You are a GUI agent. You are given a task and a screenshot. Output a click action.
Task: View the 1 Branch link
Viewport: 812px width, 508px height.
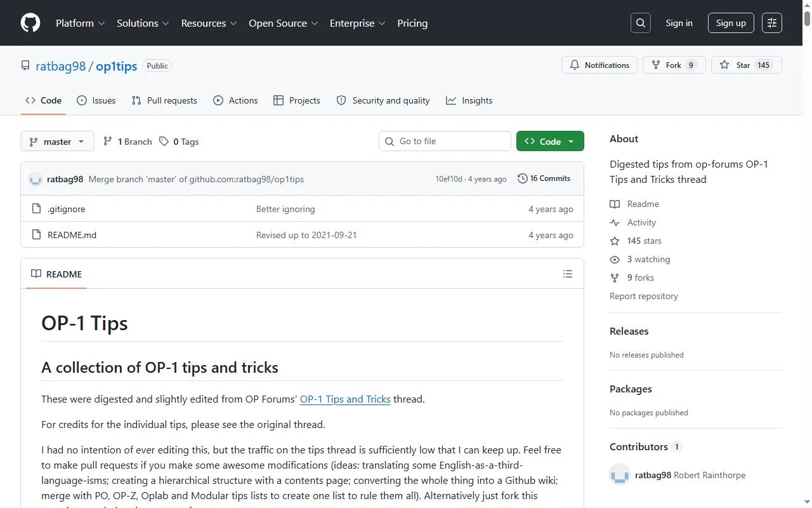pyautogui.click(x=128, y=142)
